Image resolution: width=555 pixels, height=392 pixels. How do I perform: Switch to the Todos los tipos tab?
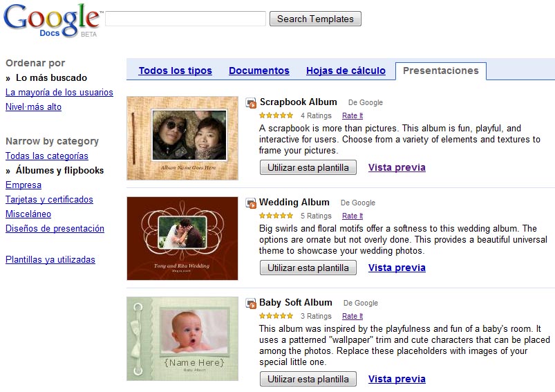[175, 71]
